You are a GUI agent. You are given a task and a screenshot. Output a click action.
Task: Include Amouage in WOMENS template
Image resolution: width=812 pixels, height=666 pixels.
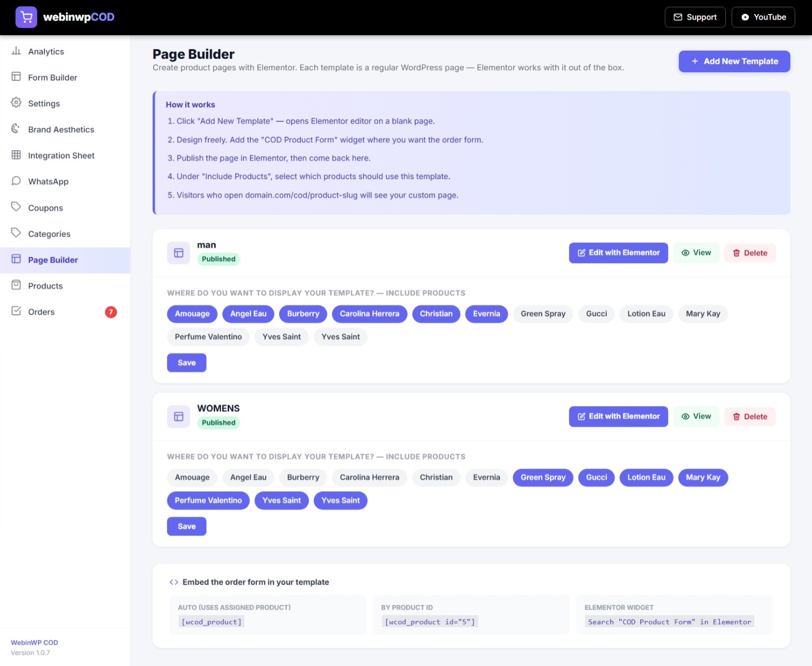[192, 477]
